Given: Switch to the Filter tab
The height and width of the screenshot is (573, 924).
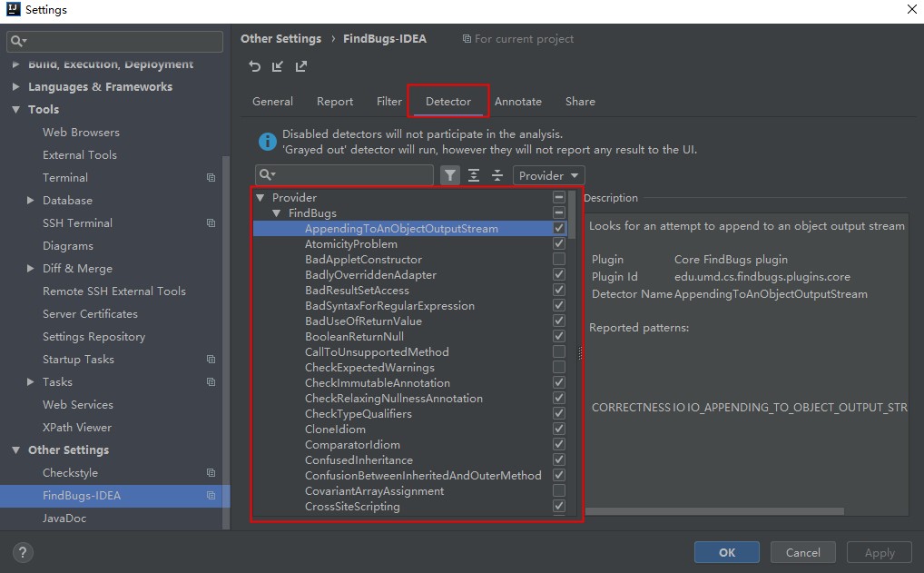Looking at the screenshot, I should (x=388, y=102).
